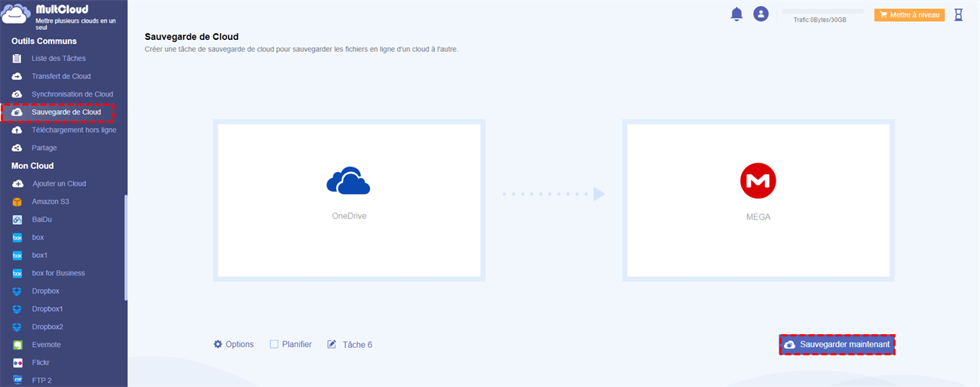Image resolution: width=980 pixels, height=387 pixels.
Task: Enable the Planifier checkbox
Action: tap(274, 344)
